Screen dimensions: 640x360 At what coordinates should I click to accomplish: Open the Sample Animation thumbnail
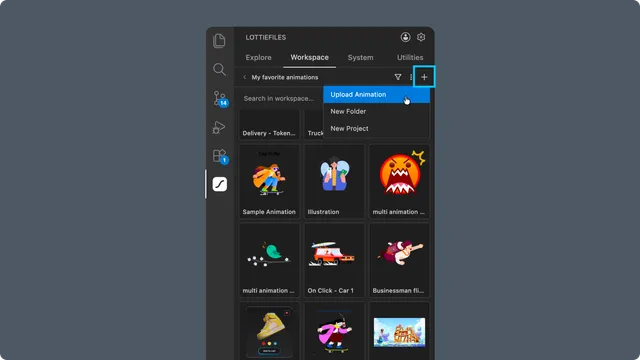click(x=269, y=182)
